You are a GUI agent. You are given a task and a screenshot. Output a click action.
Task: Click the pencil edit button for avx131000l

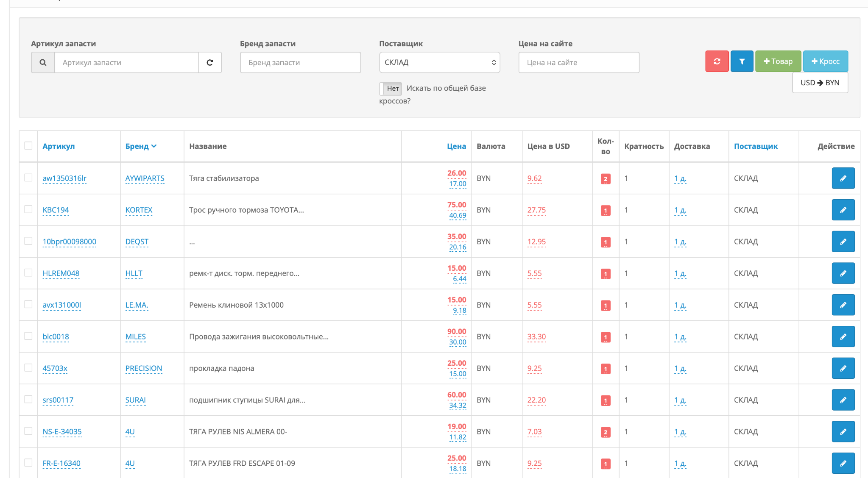[843, 305]
